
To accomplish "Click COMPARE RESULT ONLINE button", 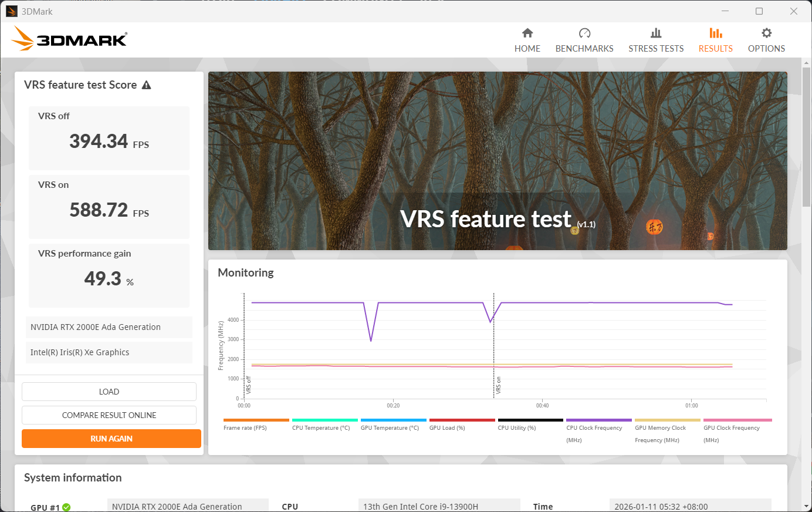I will point(109,415).
